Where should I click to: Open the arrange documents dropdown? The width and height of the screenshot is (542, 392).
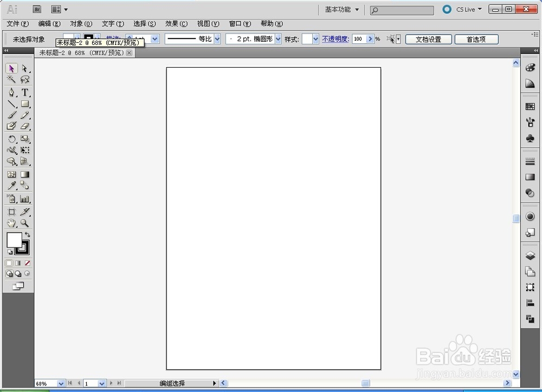pos(59,9)
